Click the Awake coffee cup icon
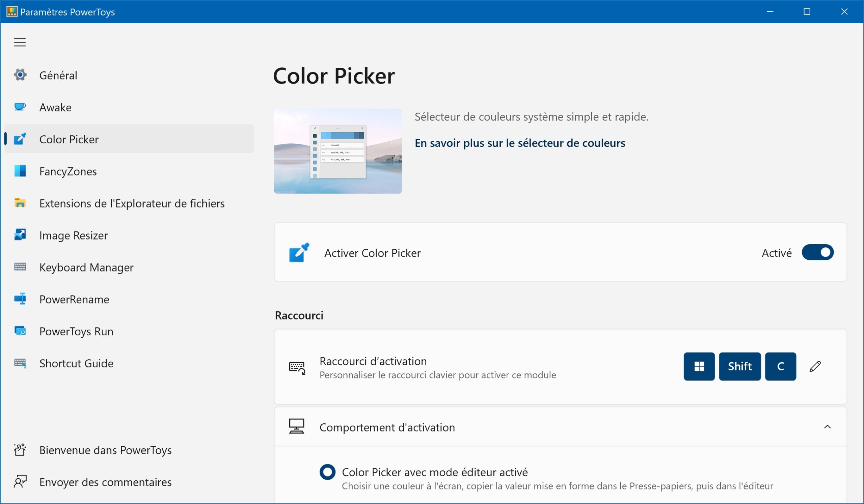Image resolution: width=864 pixels, height=504 pixels. coord(20,107)
